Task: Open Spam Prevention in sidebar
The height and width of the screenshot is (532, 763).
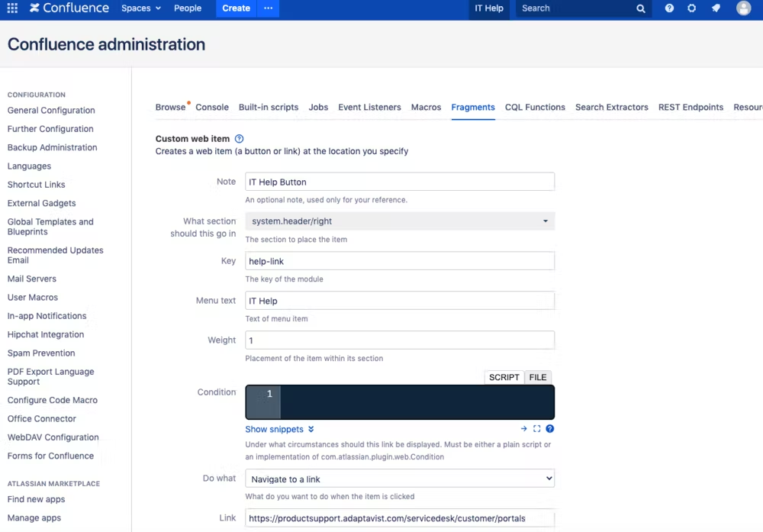Action: click(41, 353)
